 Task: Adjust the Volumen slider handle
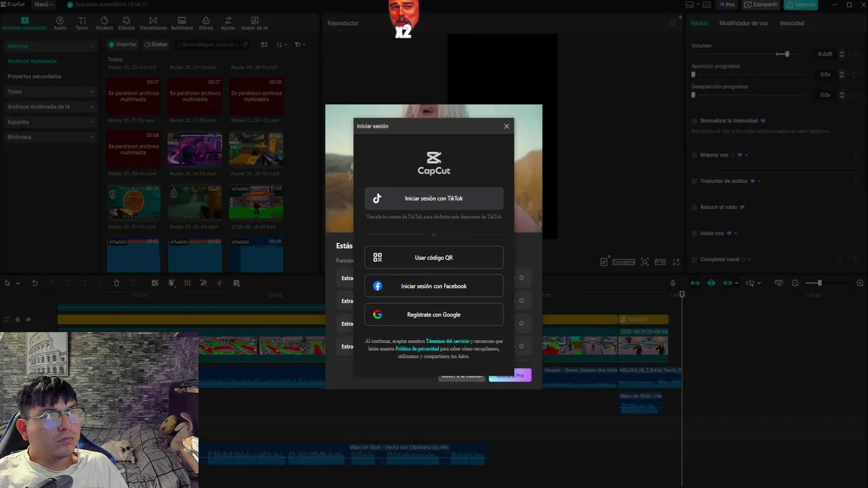coord(787,54)
